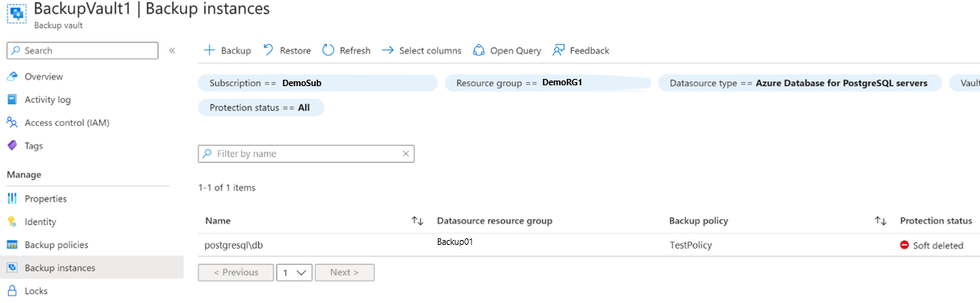Open Locks in the sidebar
This screenshot has height=303, width=980.
36,291
